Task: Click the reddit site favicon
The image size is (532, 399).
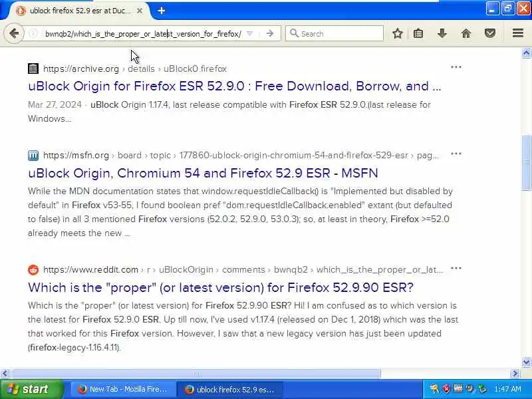Action: click(33, 270)
